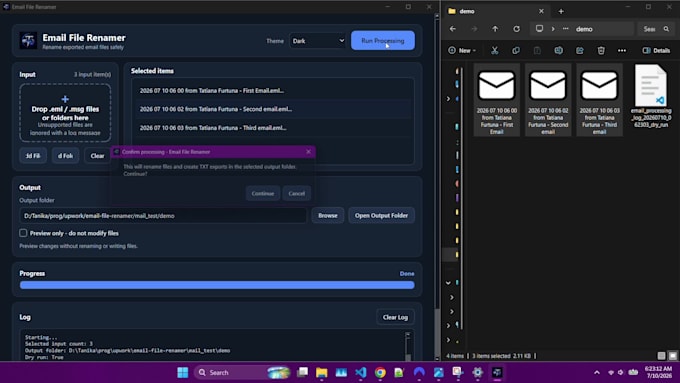Click the Share icon in Explorer toolbar
This screenshot has height=383, width=680.
pyautogui.click(x=580, y=50)
